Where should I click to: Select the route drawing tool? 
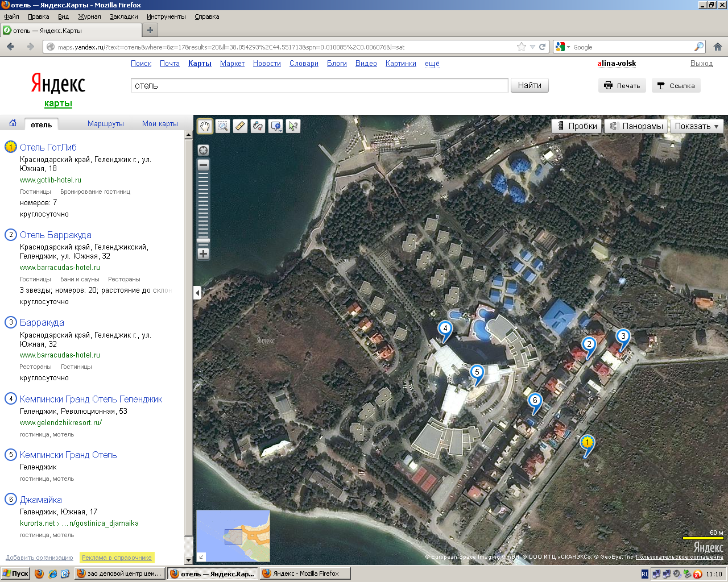(x=258, y=126)
